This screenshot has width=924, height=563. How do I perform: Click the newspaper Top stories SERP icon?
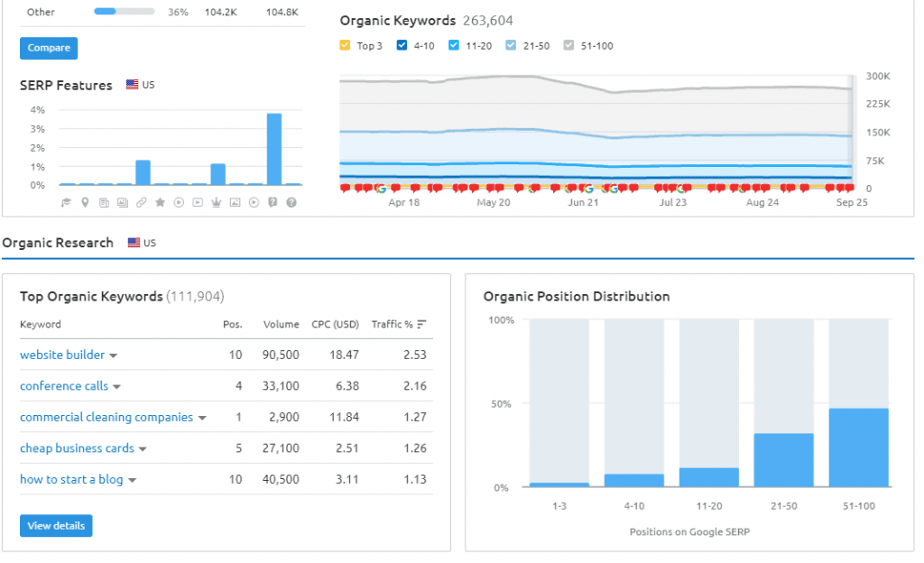tap(104, 203)
